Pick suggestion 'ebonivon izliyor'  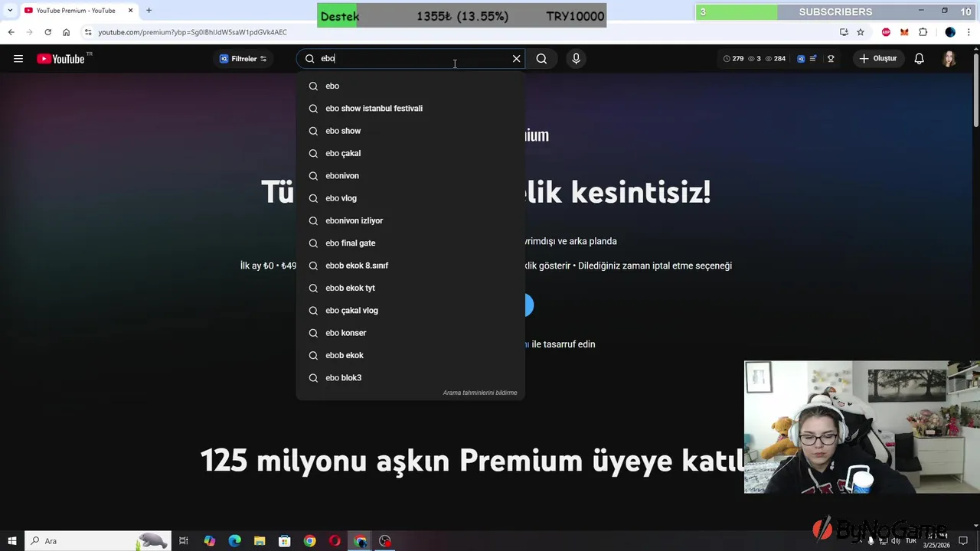tap(410, 220)
